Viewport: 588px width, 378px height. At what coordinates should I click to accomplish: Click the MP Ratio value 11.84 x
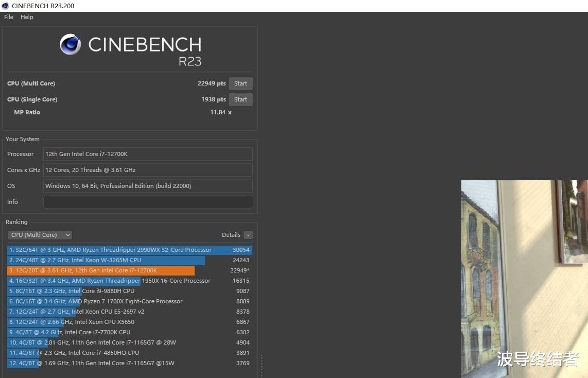220,112
